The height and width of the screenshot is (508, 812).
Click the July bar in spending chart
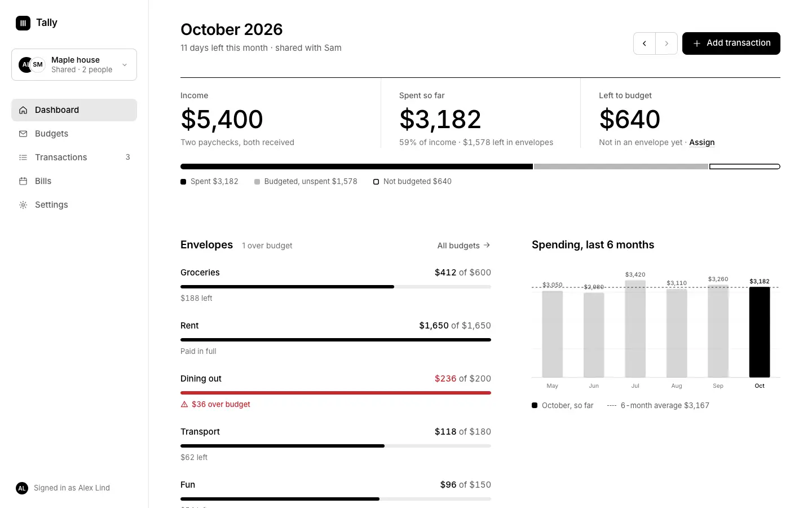[636, 329]
